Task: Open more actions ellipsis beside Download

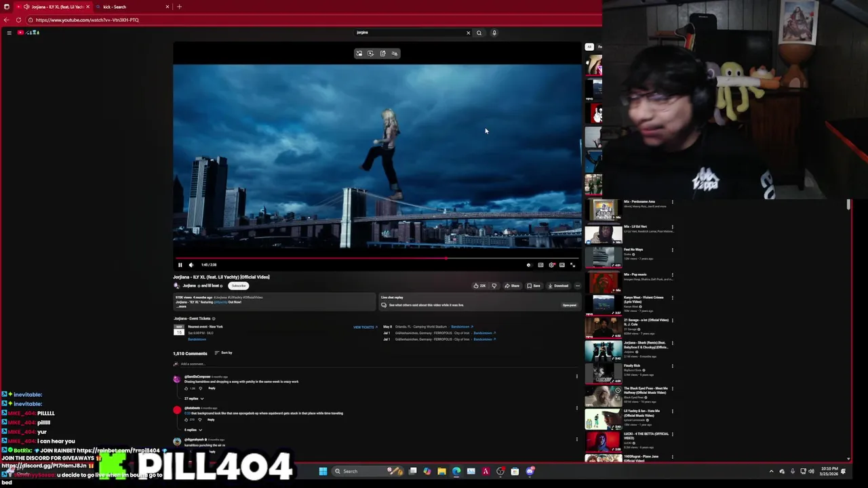Action: pos(577,285)
